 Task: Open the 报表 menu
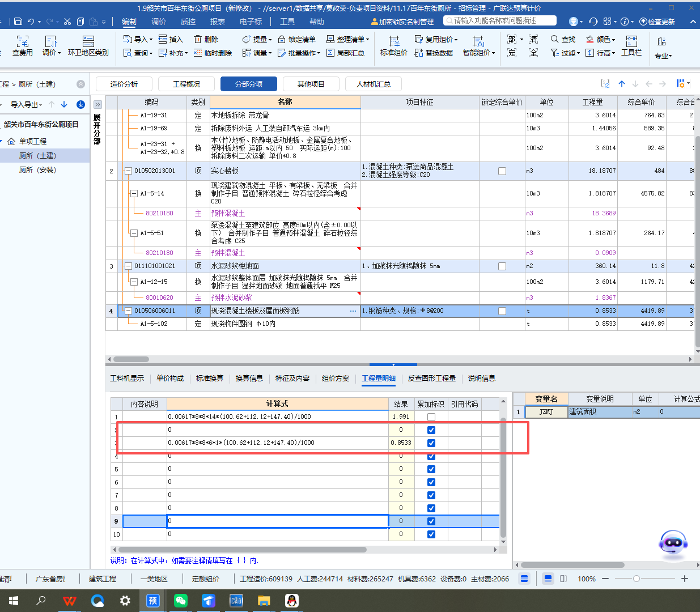point(217,22)
